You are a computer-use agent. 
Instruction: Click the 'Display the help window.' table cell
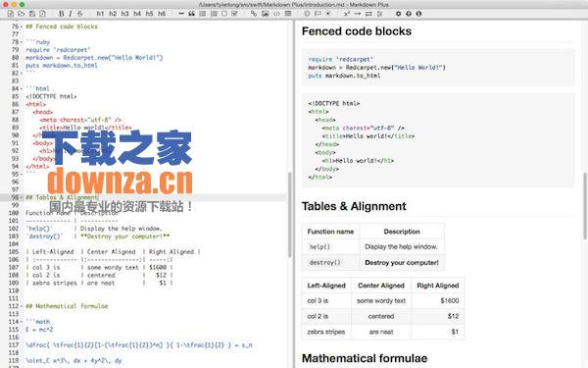pos(401,247)
